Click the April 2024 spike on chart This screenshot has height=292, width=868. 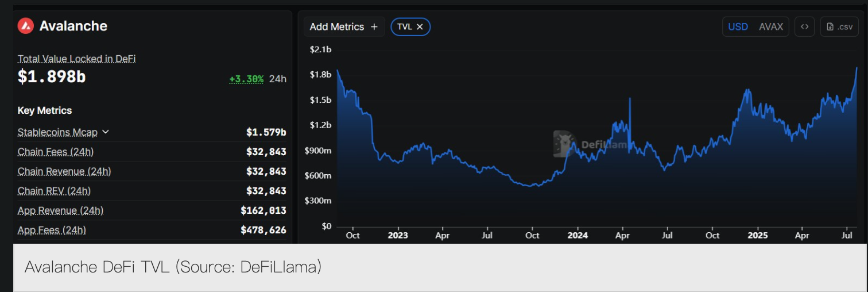(x=630, y=99)
